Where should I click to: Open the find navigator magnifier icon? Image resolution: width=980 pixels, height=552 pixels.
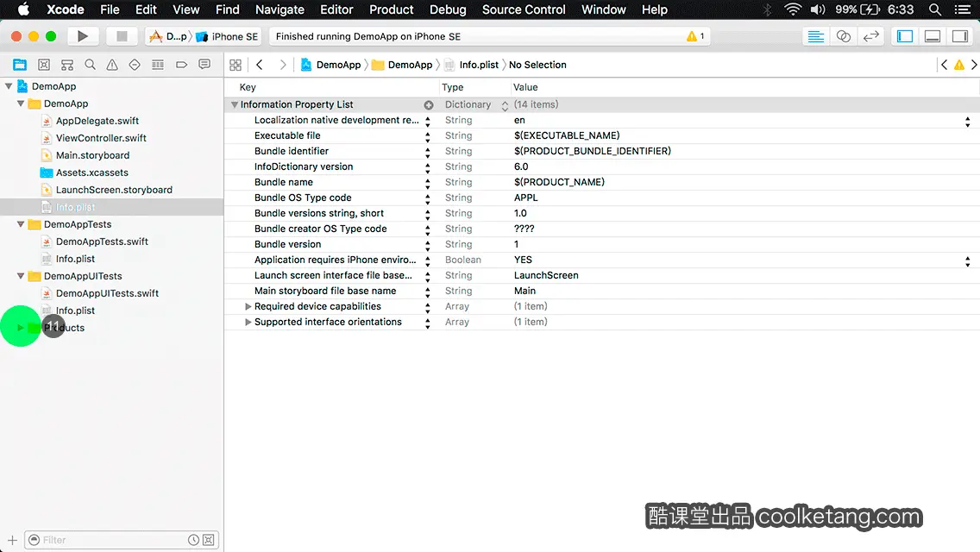point(90,65)
